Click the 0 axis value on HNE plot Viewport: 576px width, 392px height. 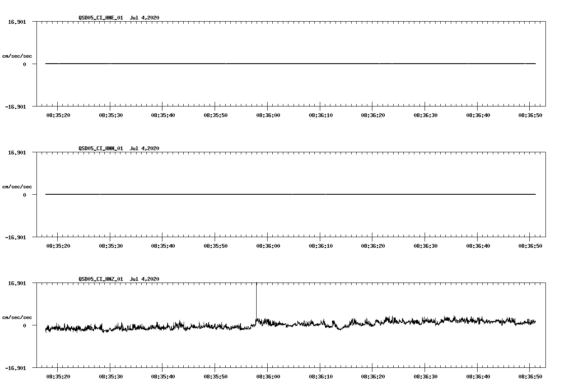coord(25,64)
